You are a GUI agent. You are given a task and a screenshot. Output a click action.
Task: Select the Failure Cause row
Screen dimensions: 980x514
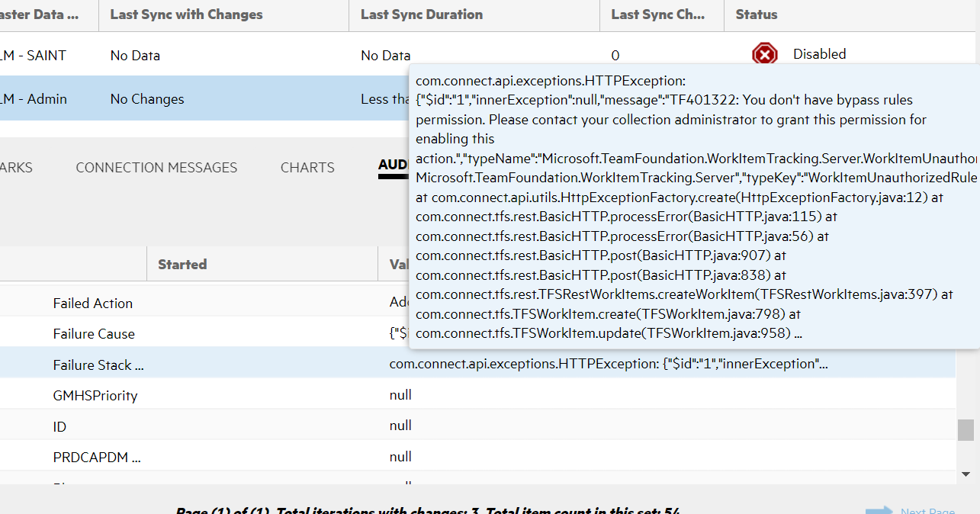pyautogui.click(x=94, y=334)
